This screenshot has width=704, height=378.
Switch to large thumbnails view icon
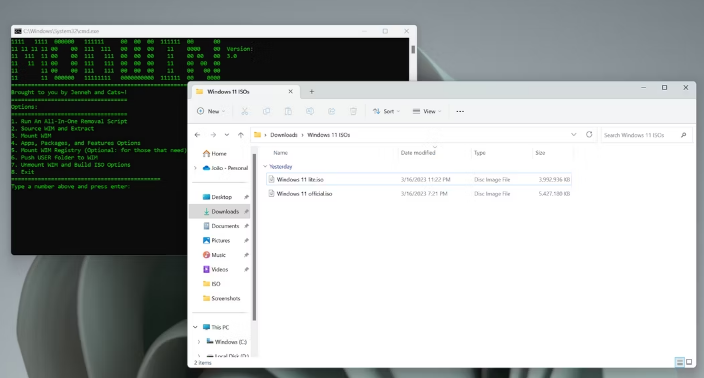[689, 362]
